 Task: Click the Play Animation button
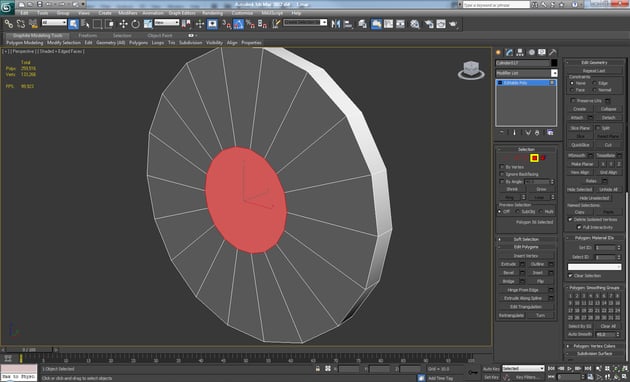(x=570, y=368)
